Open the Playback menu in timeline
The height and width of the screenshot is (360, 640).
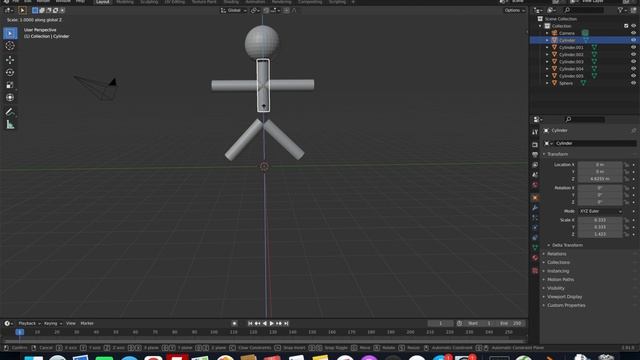[x=29, y=323]
